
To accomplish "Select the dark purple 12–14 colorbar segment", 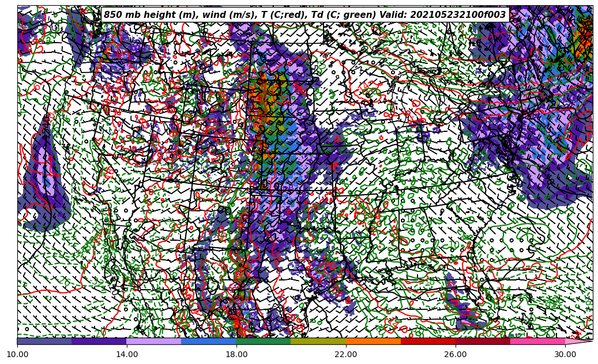I will pyautogui.click(x=99, y=341).
